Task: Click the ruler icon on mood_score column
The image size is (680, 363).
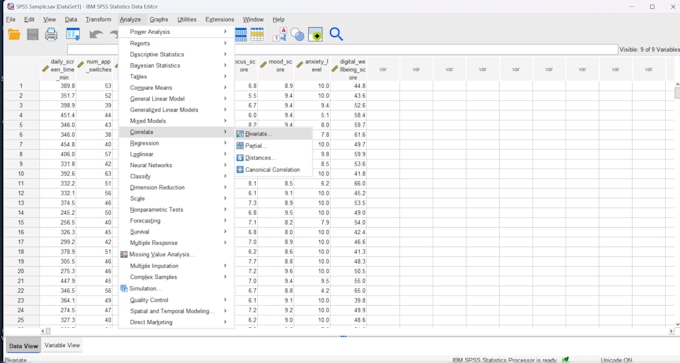Action: [x=263, y=65]
